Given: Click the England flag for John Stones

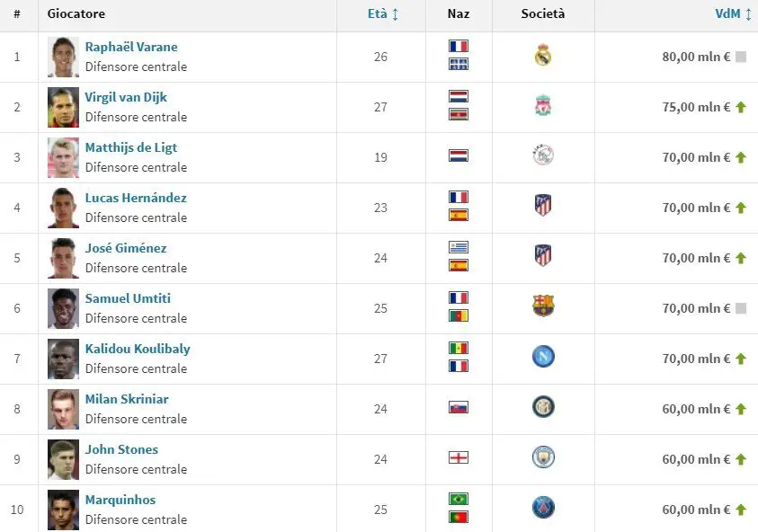Looking at the screenshot, I should [x=459, y=457].
